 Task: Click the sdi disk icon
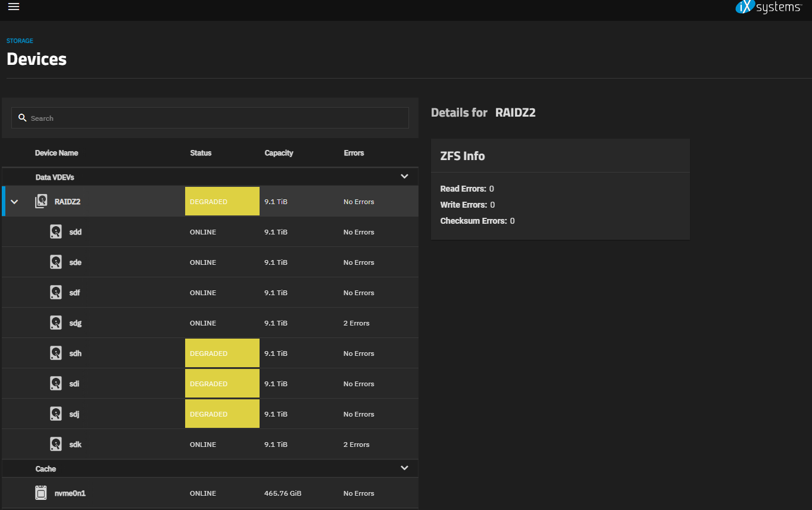(56, 383)
